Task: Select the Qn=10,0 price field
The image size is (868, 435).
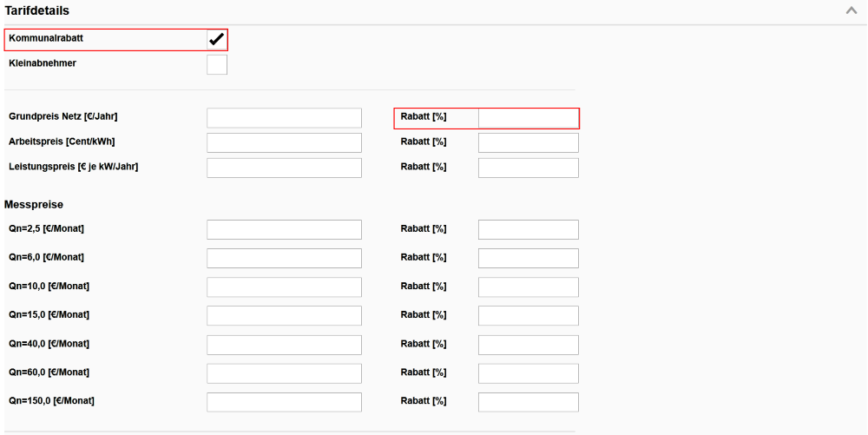Action: coord(284,287)
